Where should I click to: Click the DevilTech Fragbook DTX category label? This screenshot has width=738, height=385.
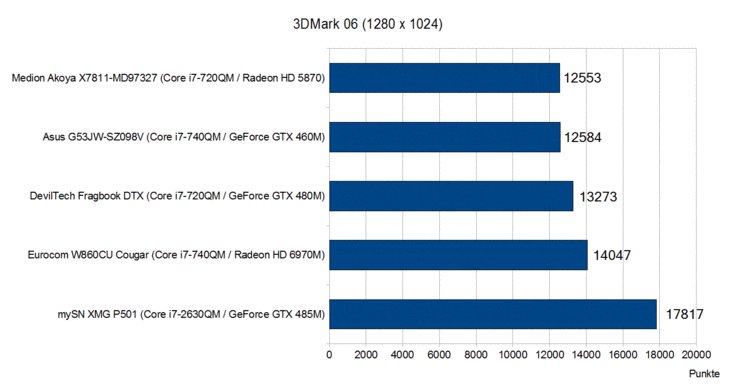click(177, 196)
